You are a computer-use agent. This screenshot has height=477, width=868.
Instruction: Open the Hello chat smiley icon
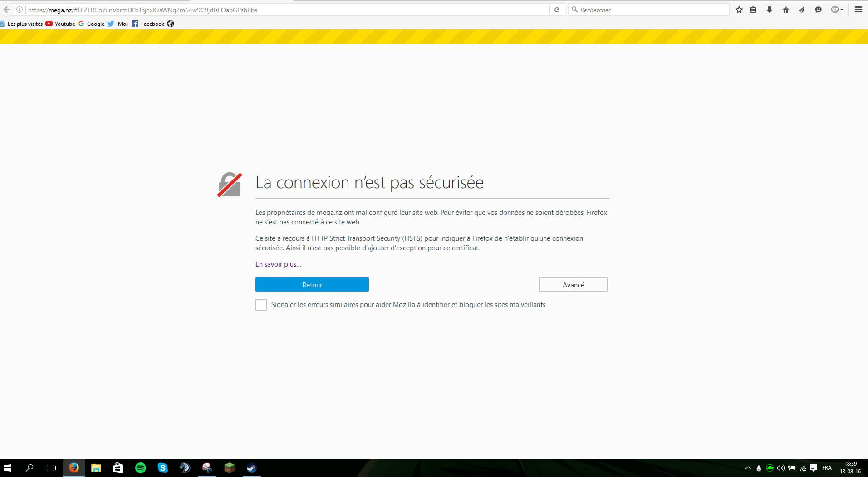point(818,10)
